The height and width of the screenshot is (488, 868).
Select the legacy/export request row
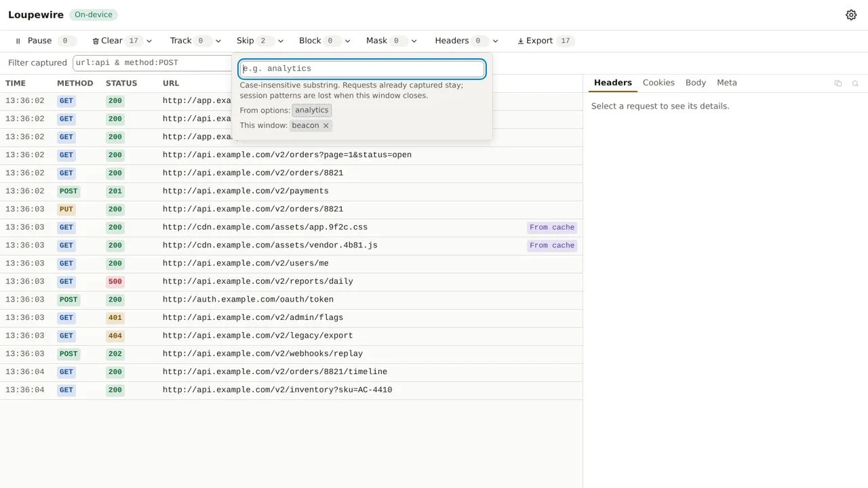click(291, 335)
